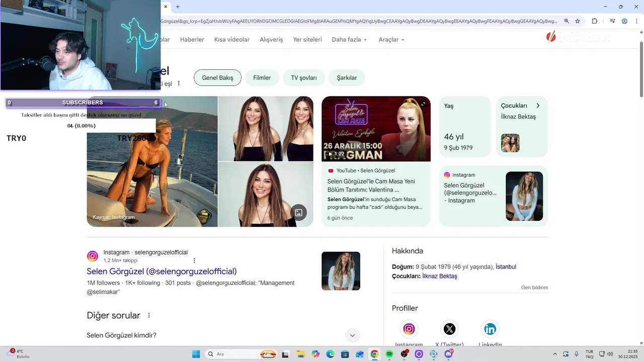
Task: Expand the Araçlar dropdown
Action: [391, 39]
